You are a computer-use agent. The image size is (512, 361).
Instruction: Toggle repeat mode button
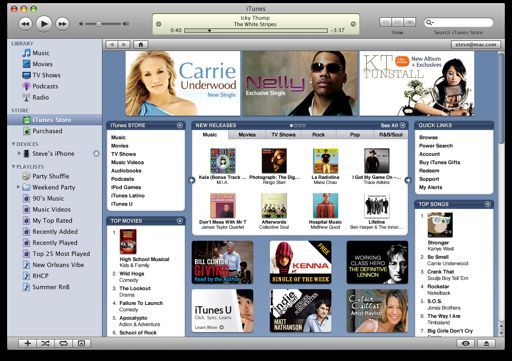[x=63, y=343]
